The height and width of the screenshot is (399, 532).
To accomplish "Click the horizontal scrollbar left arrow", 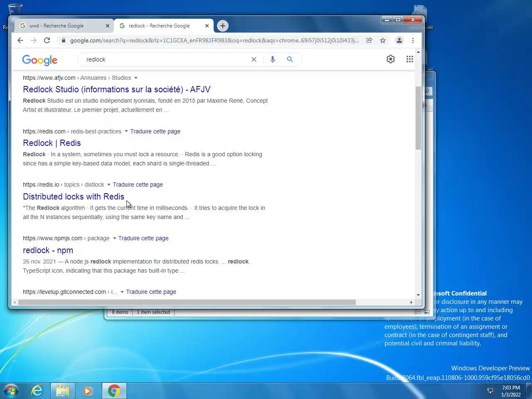I will pos(15,302).
